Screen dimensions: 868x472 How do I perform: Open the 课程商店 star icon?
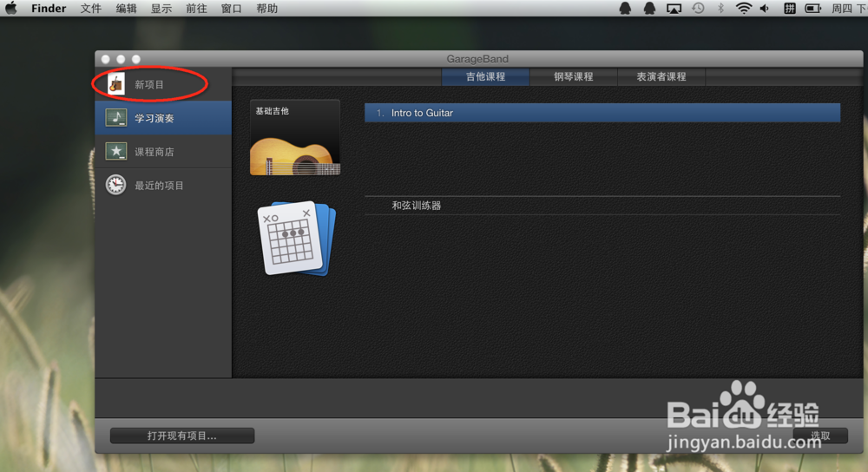(115, 151)
